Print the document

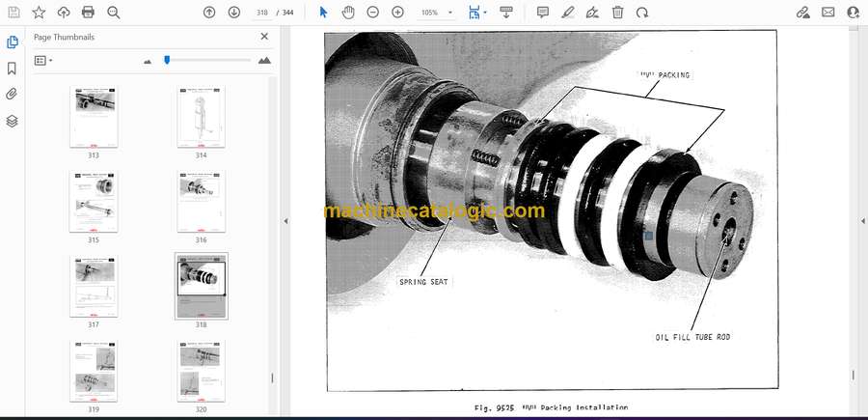click(88, 13)
